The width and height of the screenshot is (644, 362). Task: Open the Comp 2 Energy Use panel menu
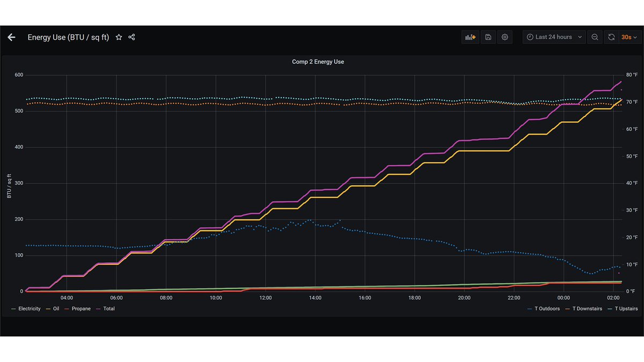pos(318,62)
